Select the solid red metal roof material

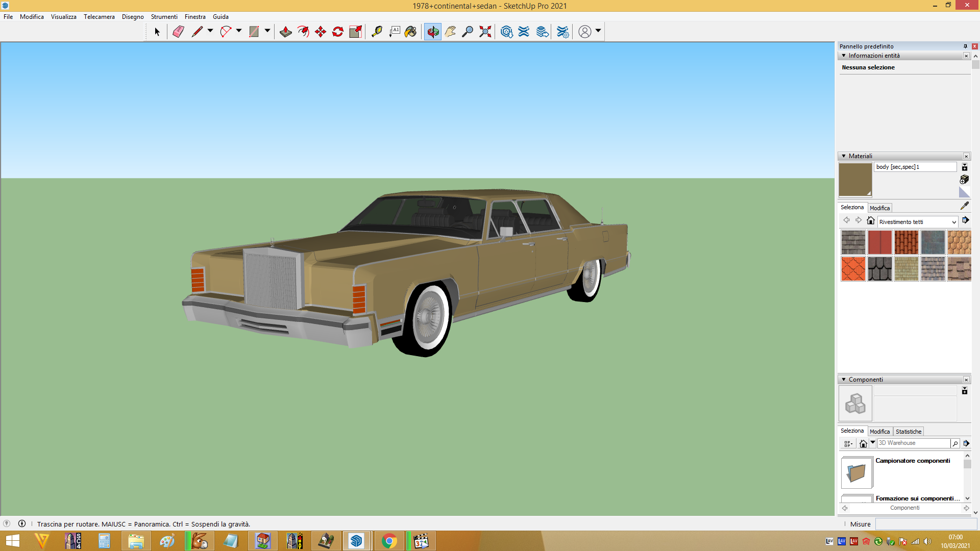pos(879,242)
